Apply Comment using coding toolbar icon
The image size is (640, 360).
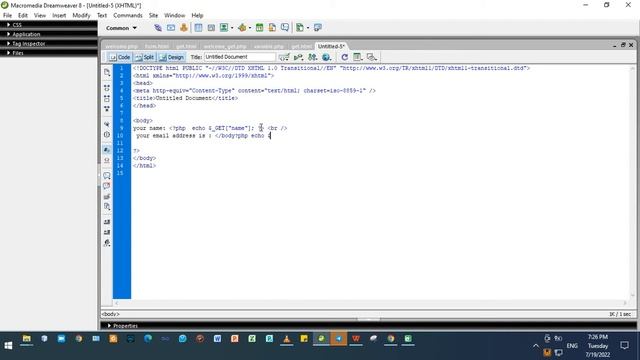pyautogui.click(x=107, y=176)
